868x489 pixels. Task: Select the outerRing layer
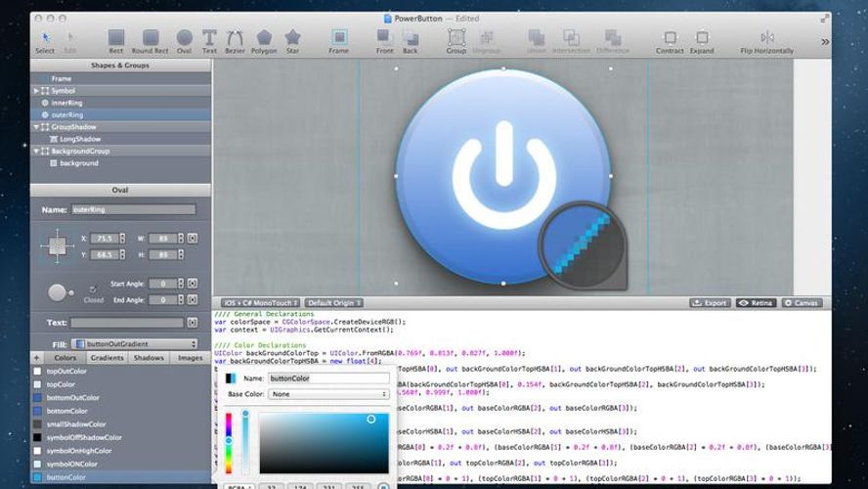tap(120, 115)
